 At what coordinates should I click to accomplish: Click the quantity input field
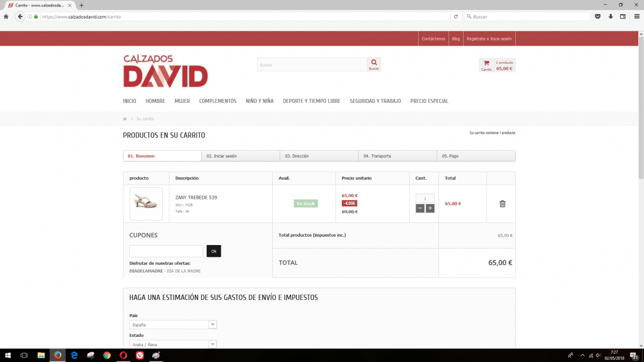tap(425, 199)
